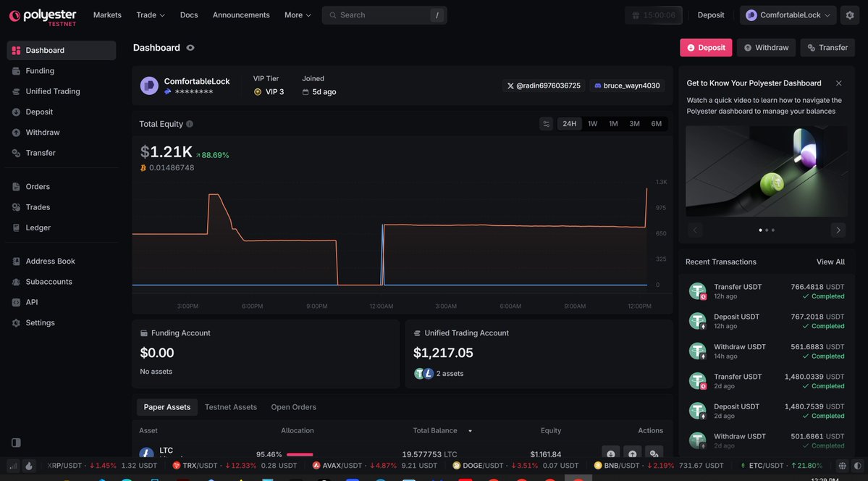Open Markets in top navigation
The height and width of the screenshot is (481, 868).
tap(107, 15)
